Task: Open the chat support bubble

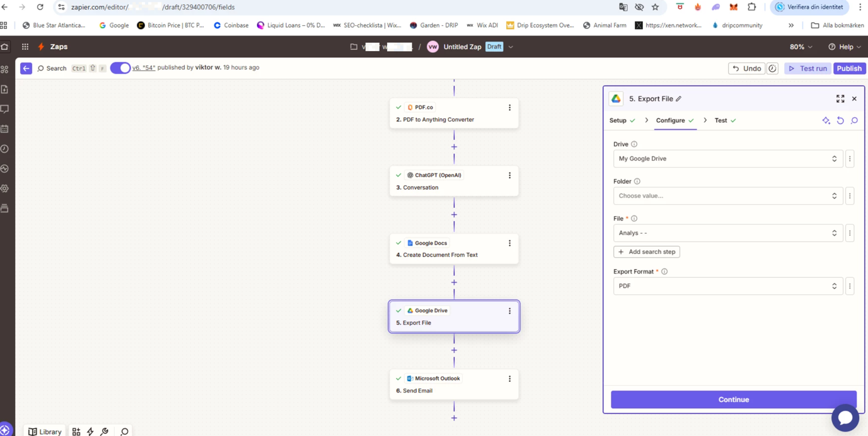Action: pyautogui.click(x=845, y=417)
